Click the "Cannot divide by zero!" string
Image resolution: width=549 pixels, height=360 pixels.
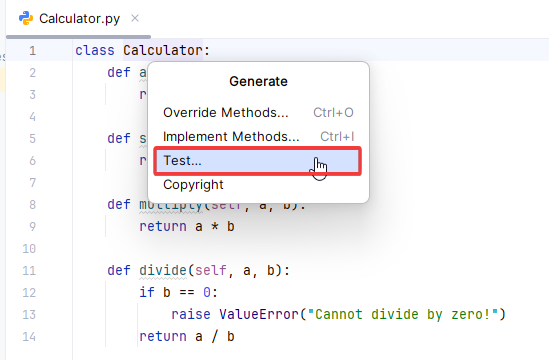[x=403, y=314]
